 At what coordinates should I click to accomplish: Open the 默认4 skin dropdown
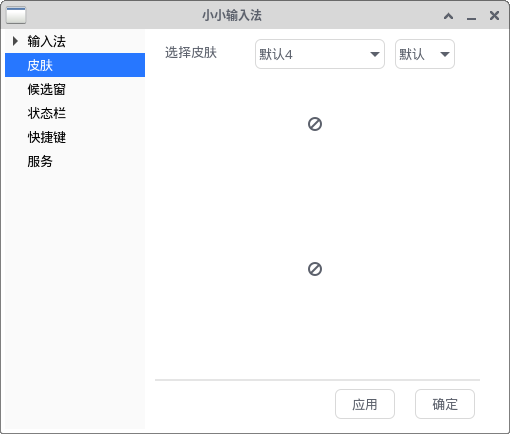[320, 54]
